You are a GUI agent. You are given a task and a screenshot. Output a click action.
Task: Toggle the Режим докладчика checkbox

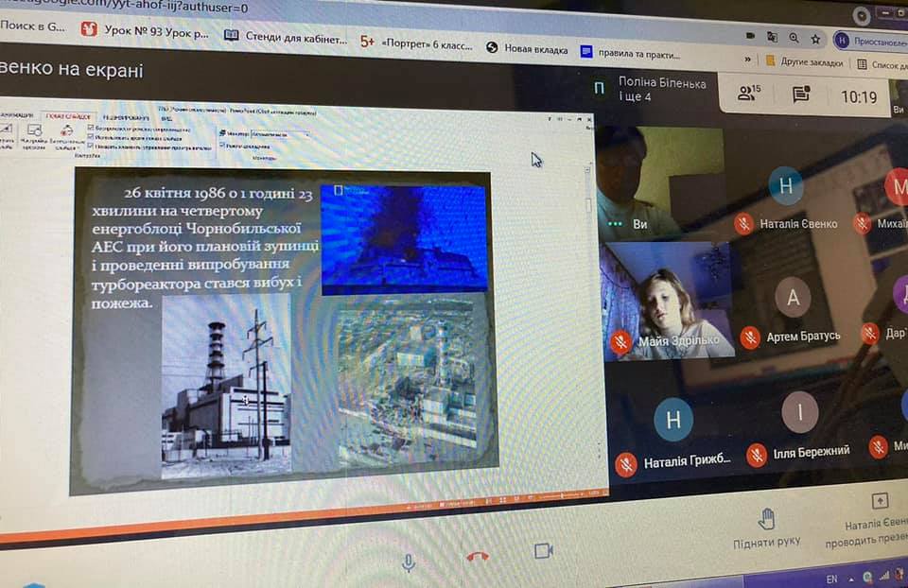click(x=222, y=146)
